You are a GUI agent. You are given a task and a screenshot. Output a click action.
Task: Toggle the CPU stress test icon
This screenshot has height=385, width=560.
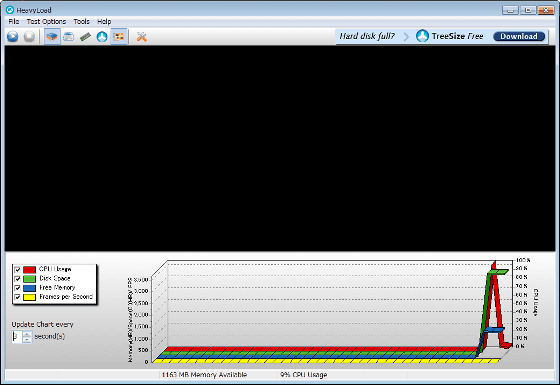(x=52, y=36)
